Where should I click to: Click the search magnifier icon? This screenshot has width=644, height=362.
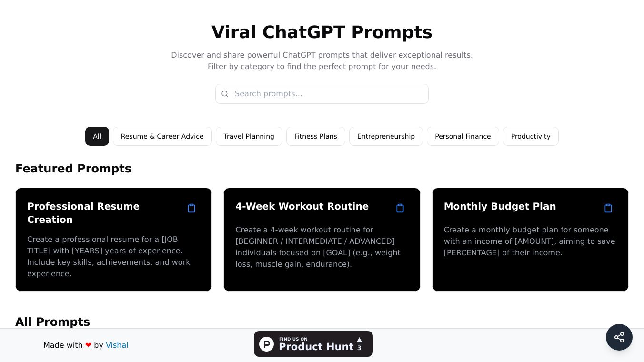[x=225, y=94]
